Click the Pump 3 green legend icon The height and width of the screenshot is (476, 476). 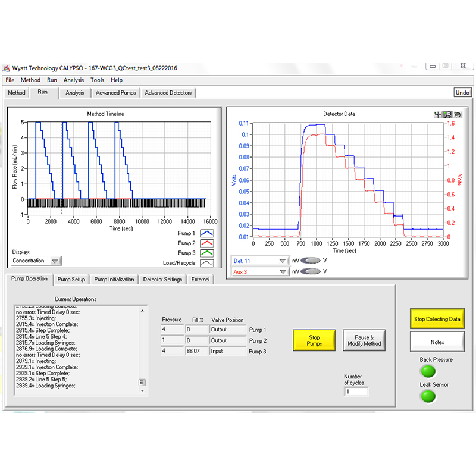[206, 253]
